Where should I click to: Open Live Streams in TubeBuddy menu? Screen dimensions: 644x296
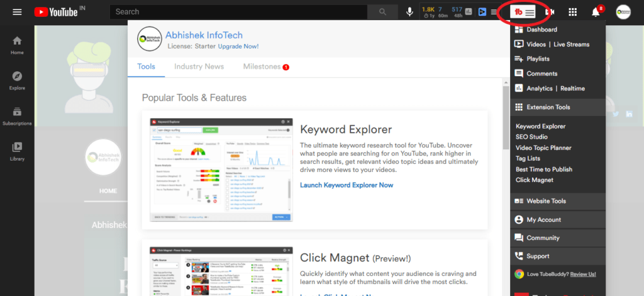(571, 44)
